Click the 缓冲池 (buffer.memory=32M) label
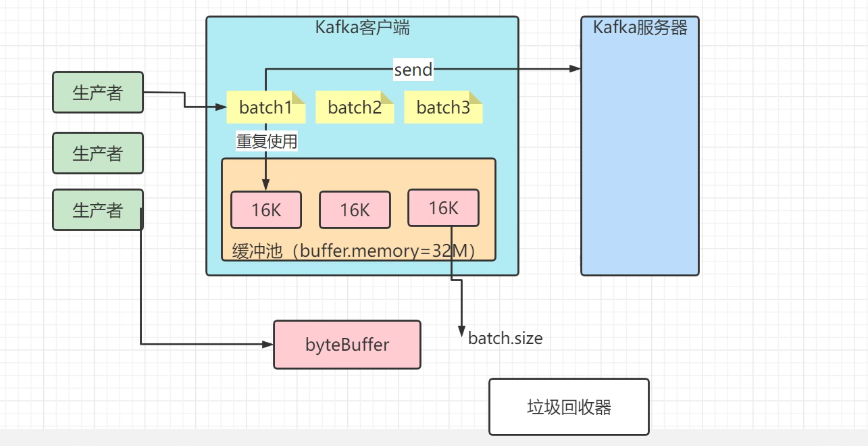868x446 pixels. pos(354,251)
